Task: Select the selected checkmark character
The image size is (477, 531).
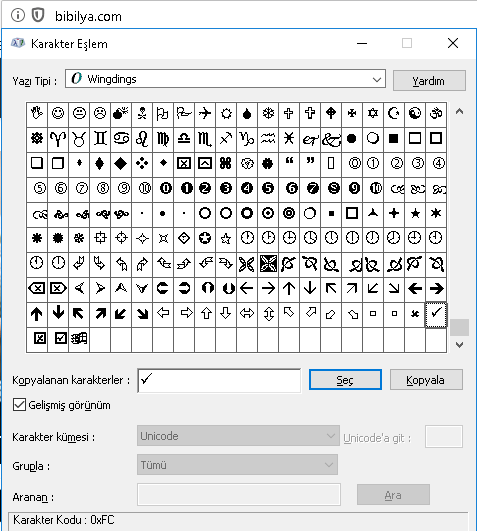Action: [436, 314]
